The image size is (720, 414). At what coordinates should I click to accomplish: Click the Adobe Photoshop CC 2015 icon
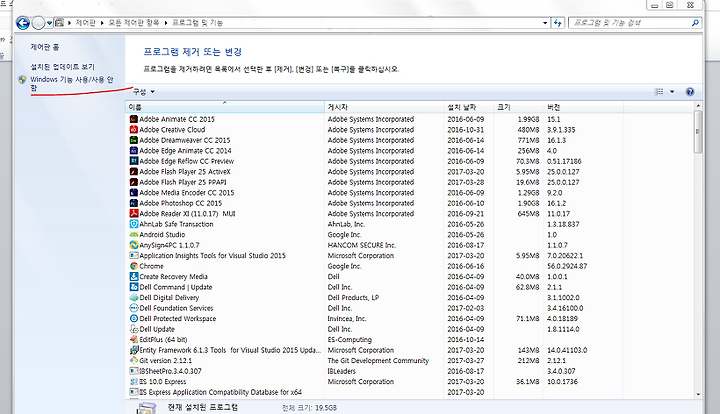pyautogui.click(x=134, y=203)
